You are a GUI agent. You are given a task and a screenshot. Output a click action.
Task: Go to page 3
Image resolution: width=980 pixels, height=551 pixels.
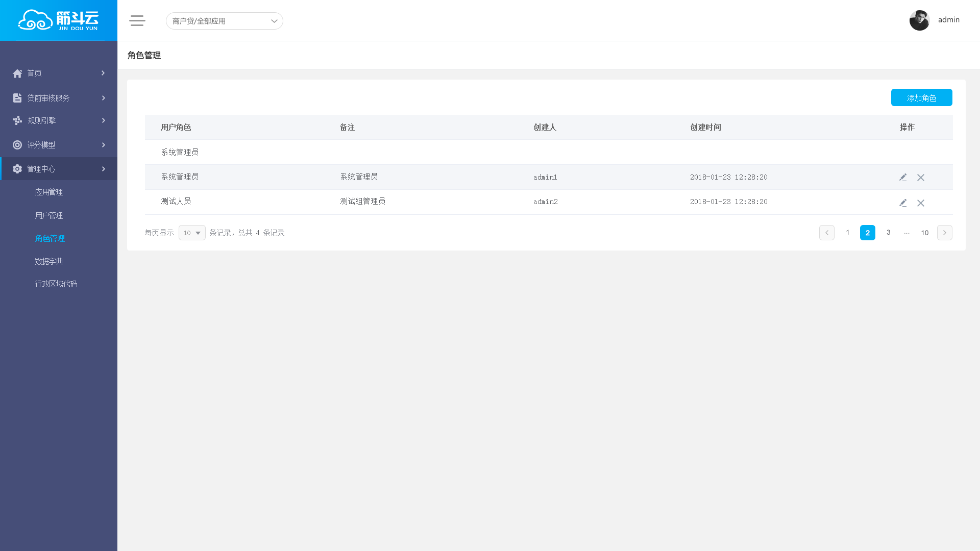pos(889,233)
